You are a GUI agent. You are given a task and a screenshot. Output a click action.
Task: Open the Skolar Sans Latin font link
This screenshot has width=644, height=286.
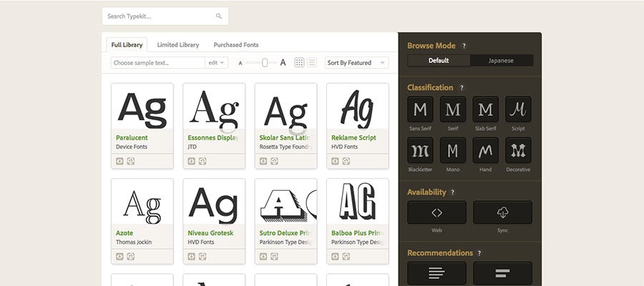click(285, 138)
